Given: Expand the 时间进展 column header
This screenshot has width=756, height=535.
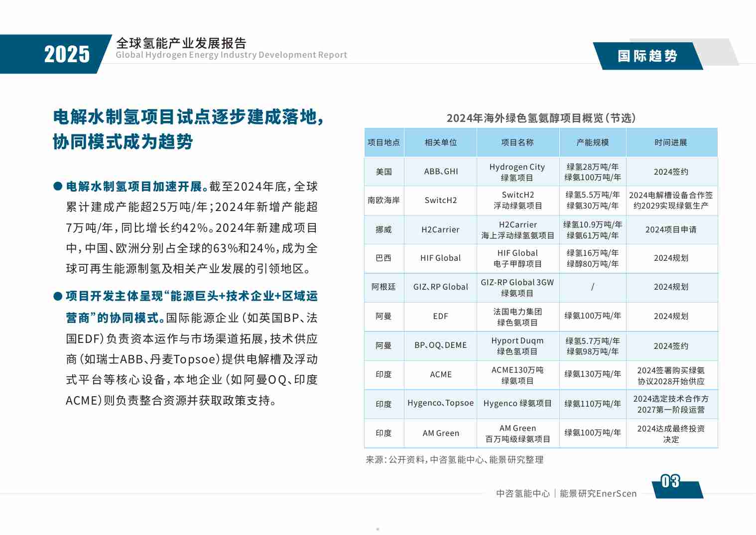Looking at the screenshot, I should point(672,142).
